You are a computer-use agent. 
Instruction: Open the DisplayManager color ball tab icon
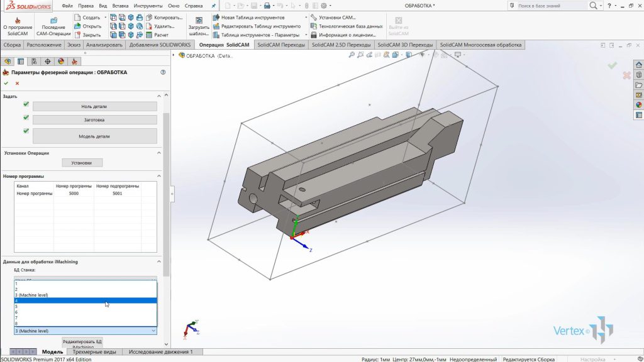coord(61,62)
